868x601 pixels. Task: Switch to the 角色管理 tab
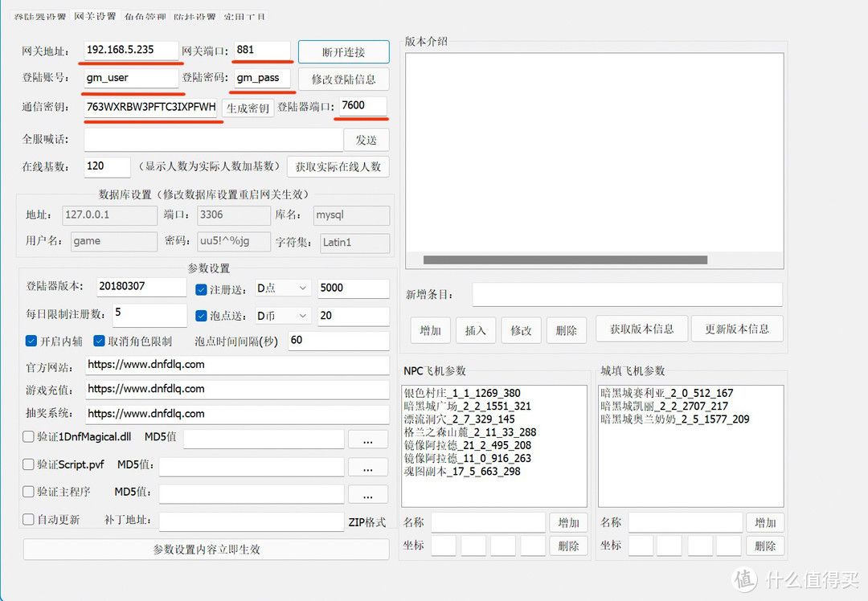[144, 15]
